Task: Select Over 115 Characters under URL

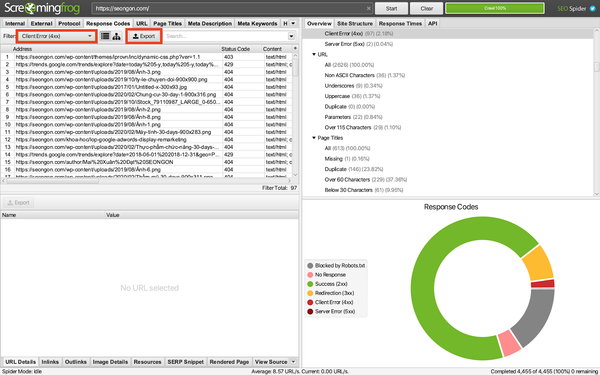Action: point(363,127)
